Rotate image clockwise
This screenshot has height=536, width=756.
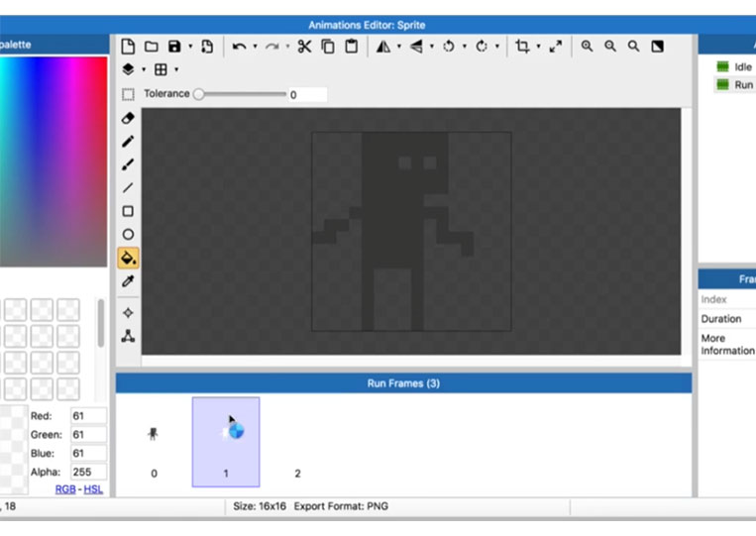tap(482, 47)
